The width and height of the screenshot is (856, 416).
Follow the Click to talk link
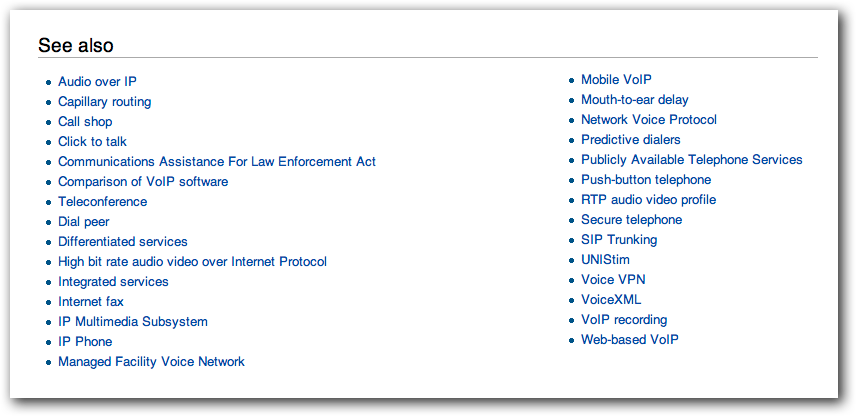pos(92,141)
